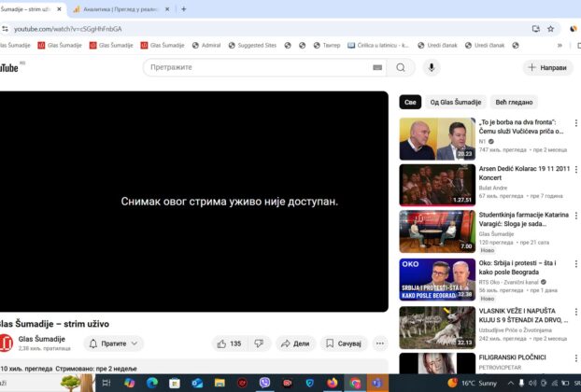Screen dimensions: 581x392
Task: Show hidden bookmarks with chevron
Action: tap(560, 45)
